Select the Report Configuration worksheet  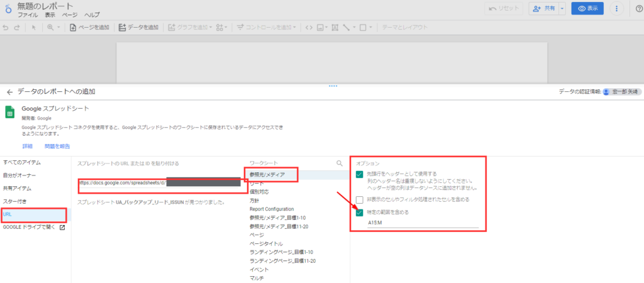[x=272, y=209]
